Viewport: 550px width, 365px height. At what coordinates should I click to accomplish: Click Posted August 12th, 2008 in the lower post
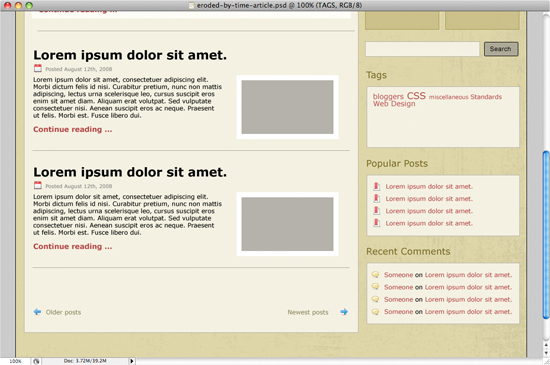(x=79, y=186)
